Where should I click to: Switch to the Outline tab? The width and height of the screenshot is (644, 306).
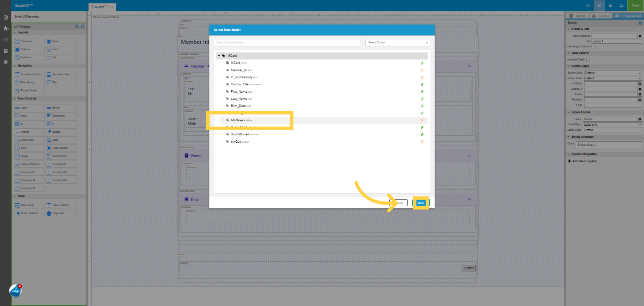[x=600, y=16]
